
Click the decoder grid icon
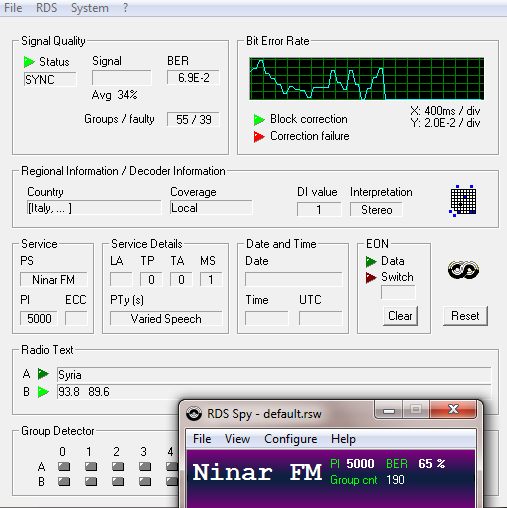click(x=463, y=201)
